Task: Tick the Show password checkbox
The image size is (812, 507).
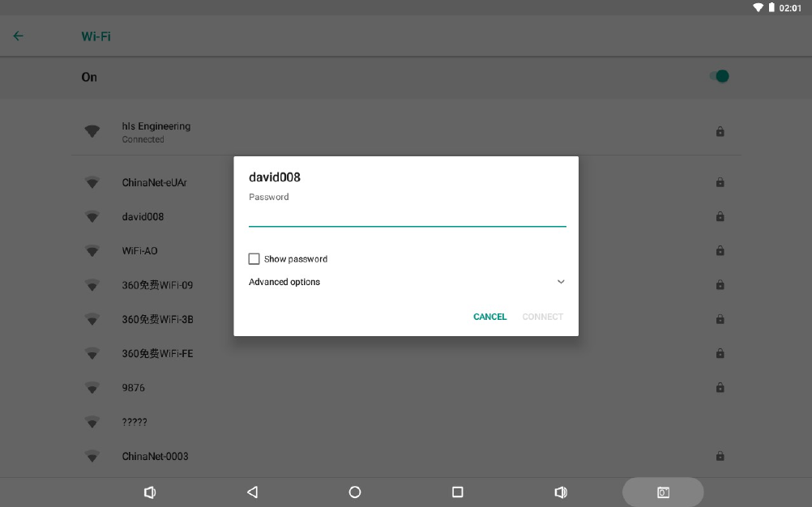Action: click(254, 258)
